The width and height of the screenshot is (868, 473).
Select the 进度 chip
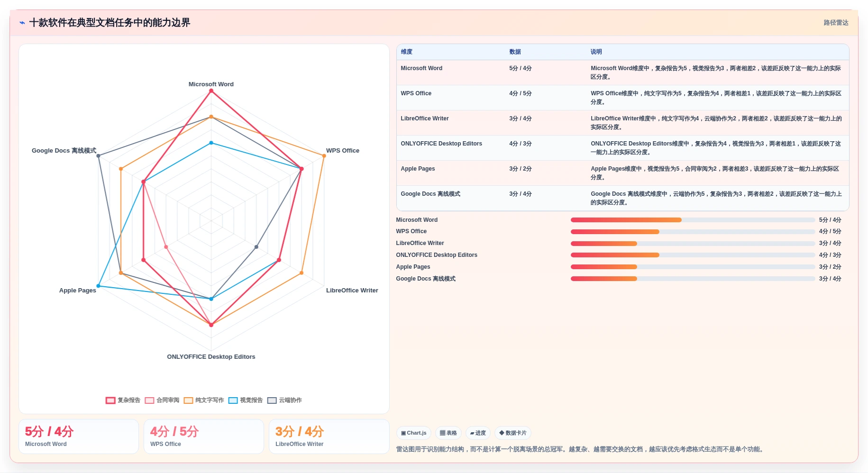pos(478,433)
